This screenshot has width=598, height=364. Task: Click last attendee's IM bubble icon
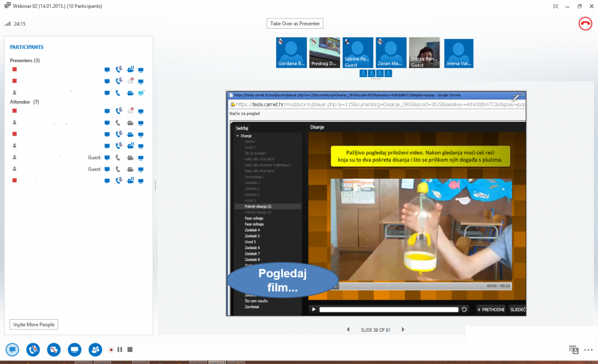click(x=107, y=181)
